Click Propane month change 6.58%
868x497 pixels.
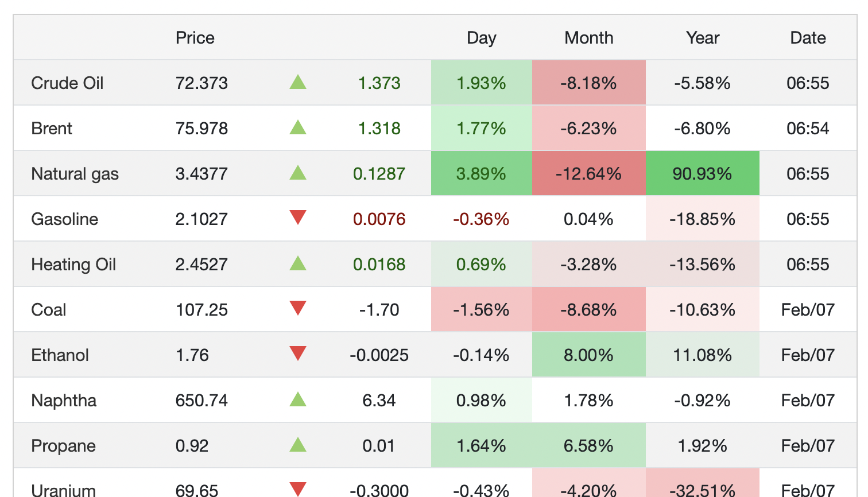click(x=589, y=446)
